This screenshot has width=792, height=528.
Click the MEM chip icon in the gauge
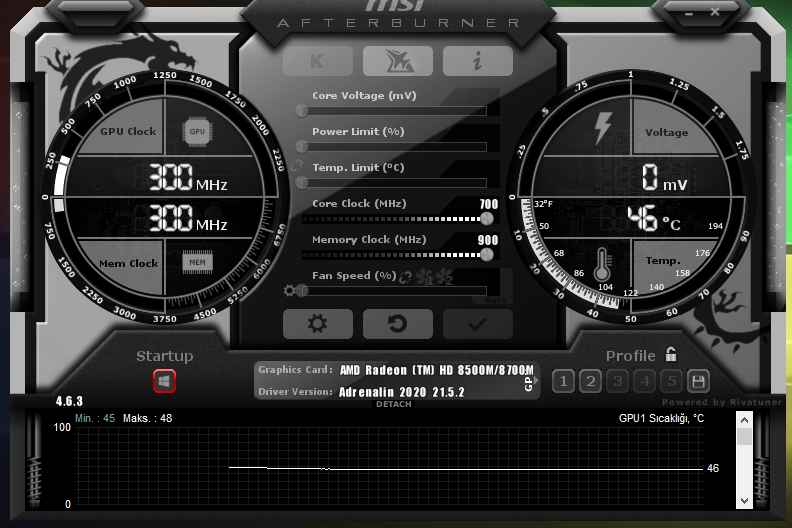tap(197, 262)
